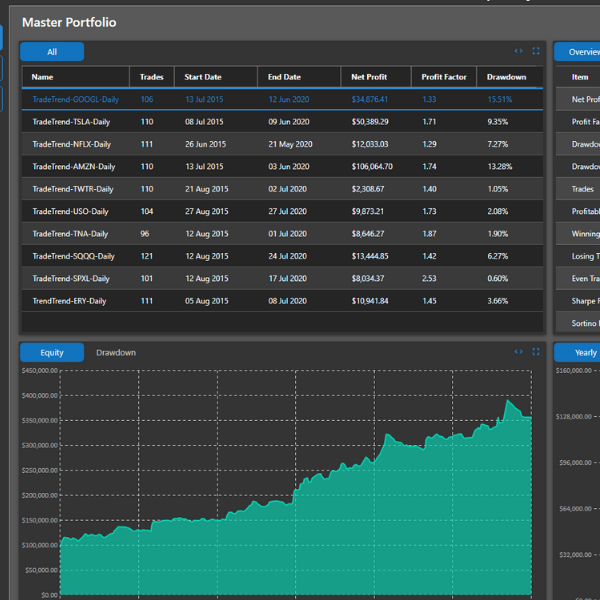Viewport: 600px width, 600px height.
Task: Click drawdown 15.51% cell
Action: tap(499, 99)
